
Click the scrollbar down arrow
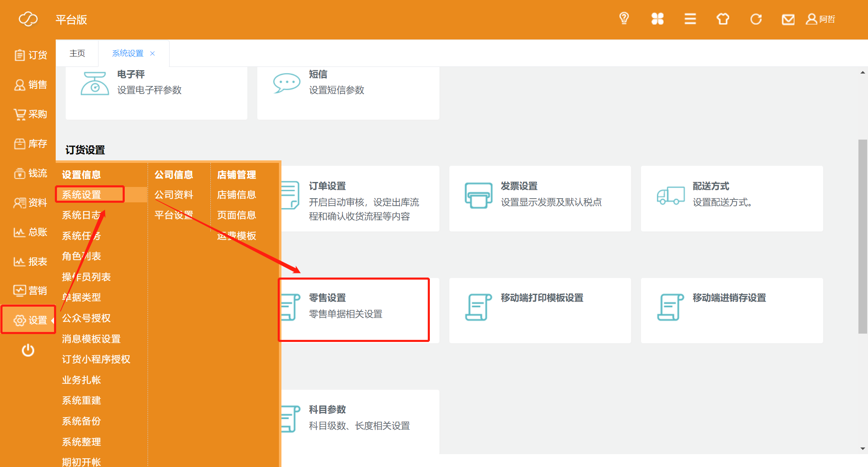[863, 449]
